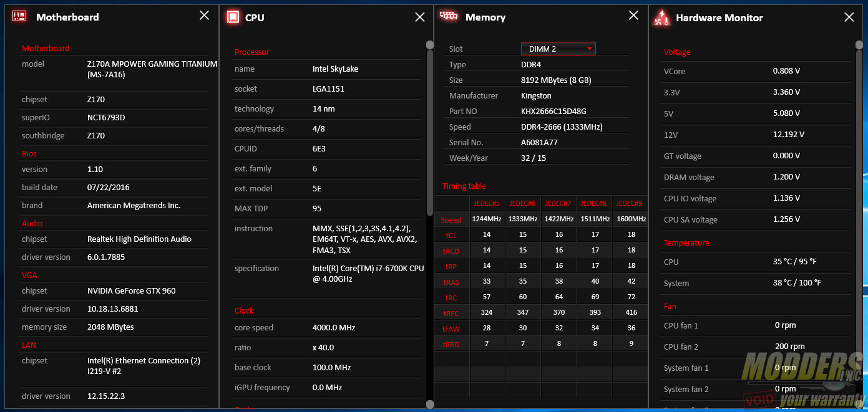Click the socket value LGA1151
Screen dimensions: 868x412
click(x=328, y=89)
